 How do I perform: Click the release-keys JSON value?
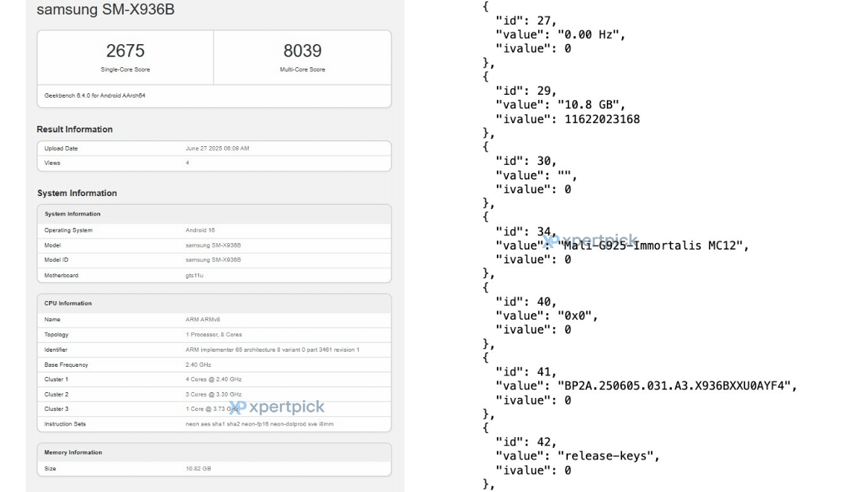(x=608, y=456)
